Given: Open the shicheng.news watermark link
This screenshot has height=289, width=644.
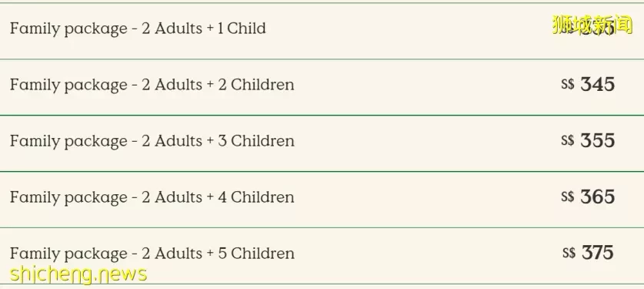Looking at the screenshot, I should click(78, 274).
